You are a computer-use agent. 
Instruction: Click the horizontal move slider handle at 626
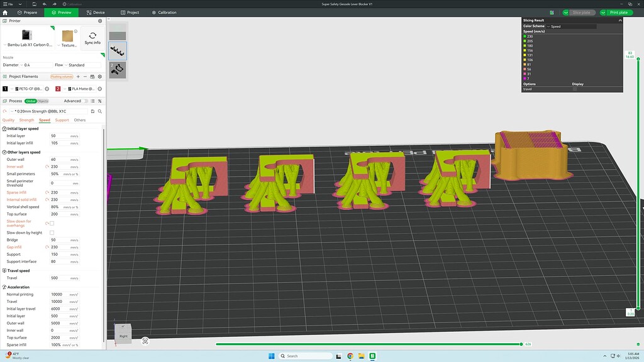pos(521,344)
